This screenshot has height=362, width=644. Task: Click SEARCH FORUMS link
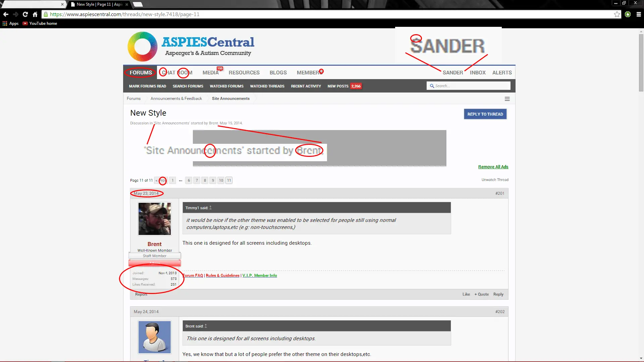[188, 86]
